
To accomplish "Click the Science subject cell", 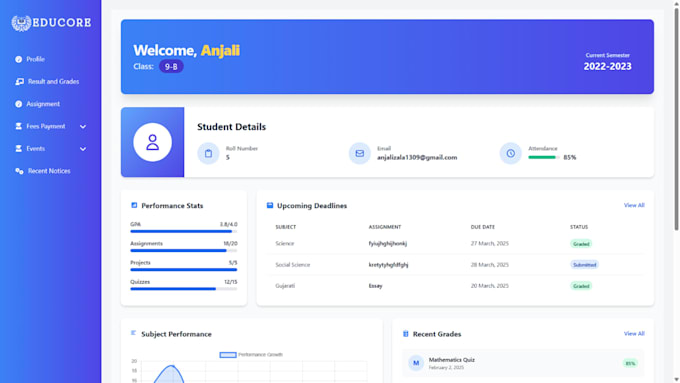I will 284,244.
